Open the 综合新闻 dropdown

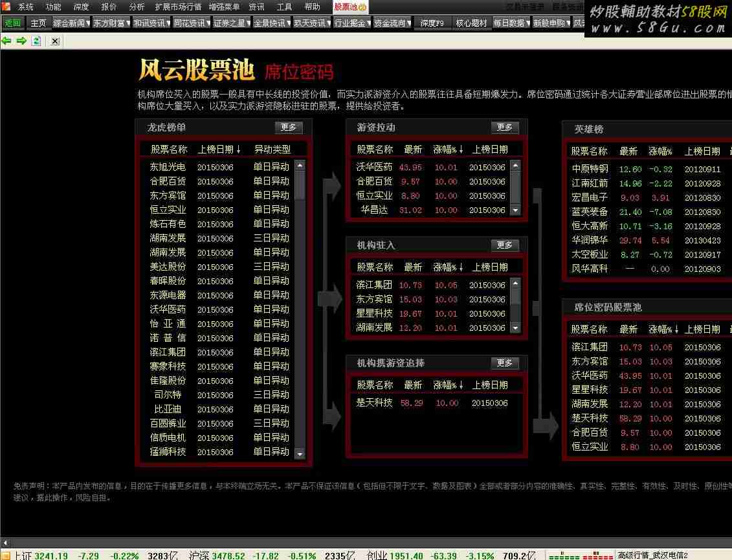71,23
